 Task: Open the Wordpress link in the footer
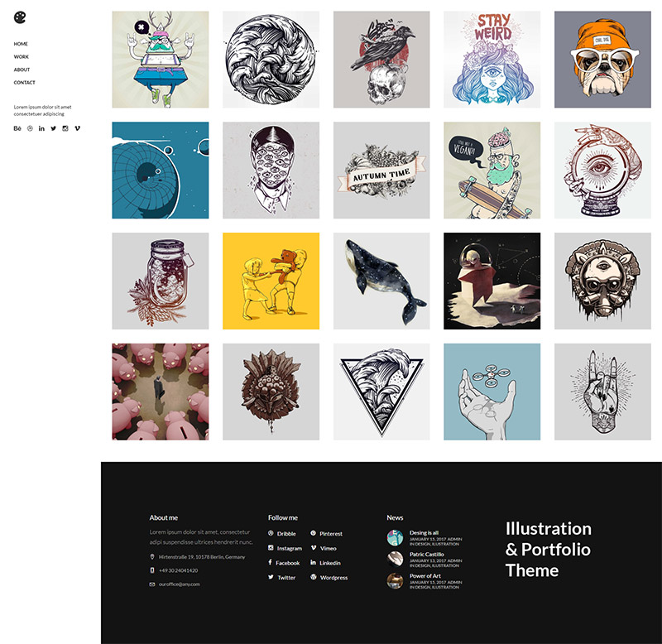(329, 578)
